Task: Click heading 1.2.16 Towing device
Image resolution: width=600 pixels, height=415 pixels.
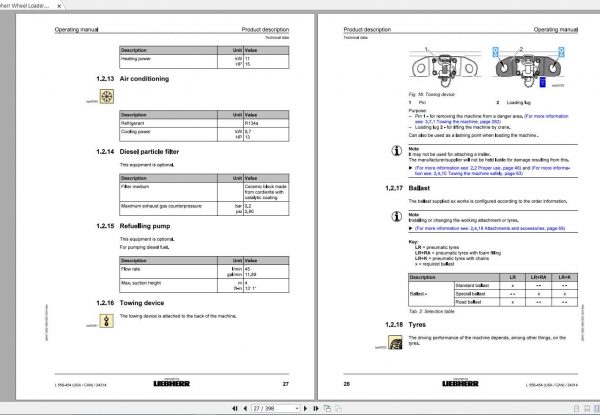Action: tap(130, 303)
